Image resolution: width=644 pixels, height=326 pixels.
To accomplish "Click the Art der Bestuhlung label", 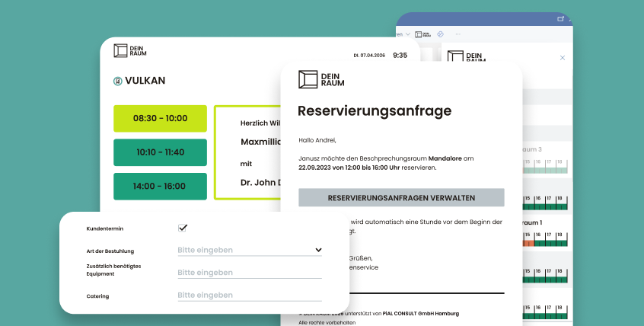I will click(110, 251).
